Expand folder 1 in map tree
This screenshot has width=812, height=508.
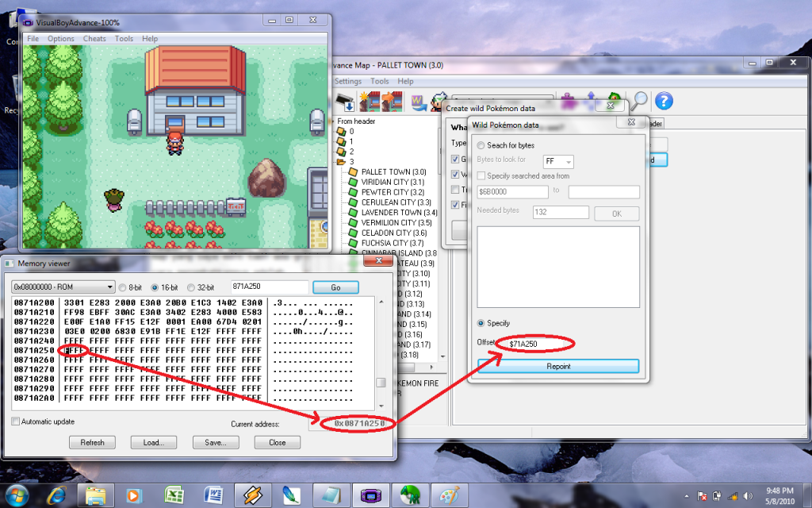point(341,141)
